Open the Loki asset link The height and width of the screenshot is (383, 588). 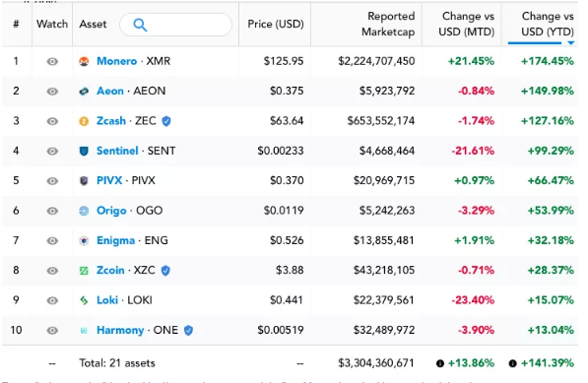tap(107, 300)
